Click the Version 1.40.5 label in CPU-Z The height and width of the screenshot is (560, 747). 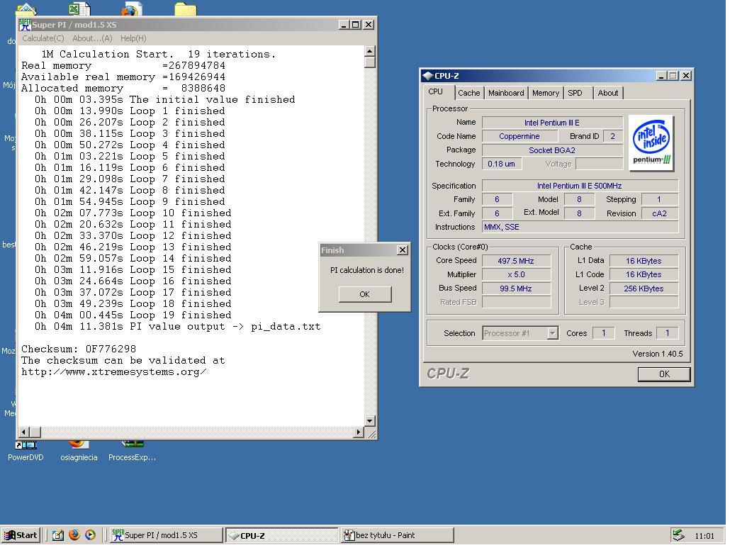(x=658, y=354)
